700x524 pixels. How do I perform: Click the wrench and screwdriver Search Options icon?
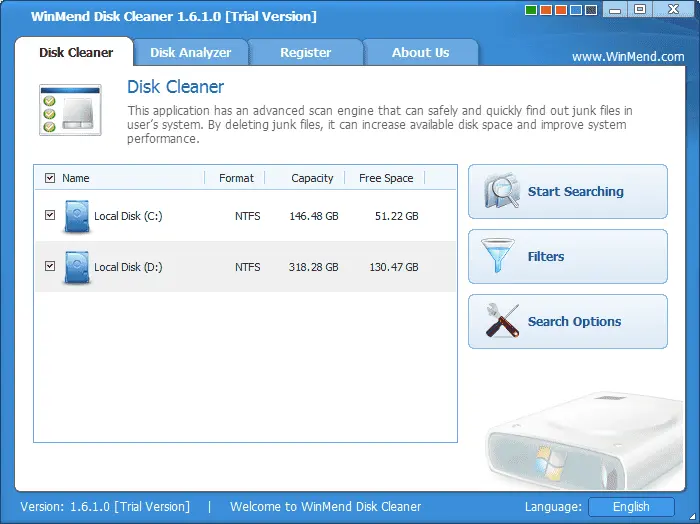point(502,320)
